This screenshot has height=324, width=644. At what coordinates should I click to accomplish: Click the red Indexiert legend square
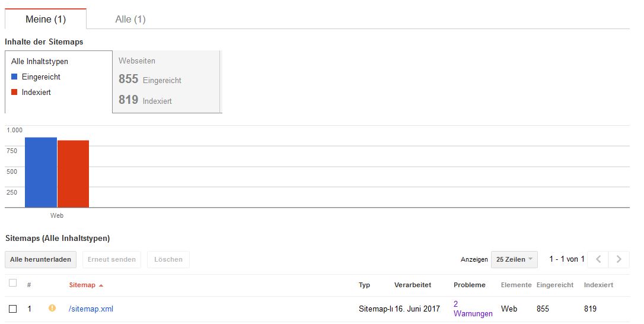click(14, 92)
